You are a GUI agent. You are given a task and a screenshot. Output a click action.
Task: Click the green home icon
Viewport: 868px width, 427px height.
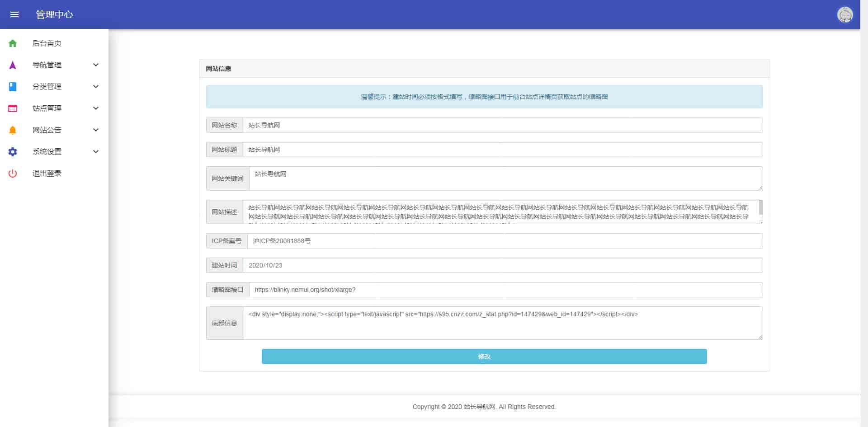(x=13, y=43)
